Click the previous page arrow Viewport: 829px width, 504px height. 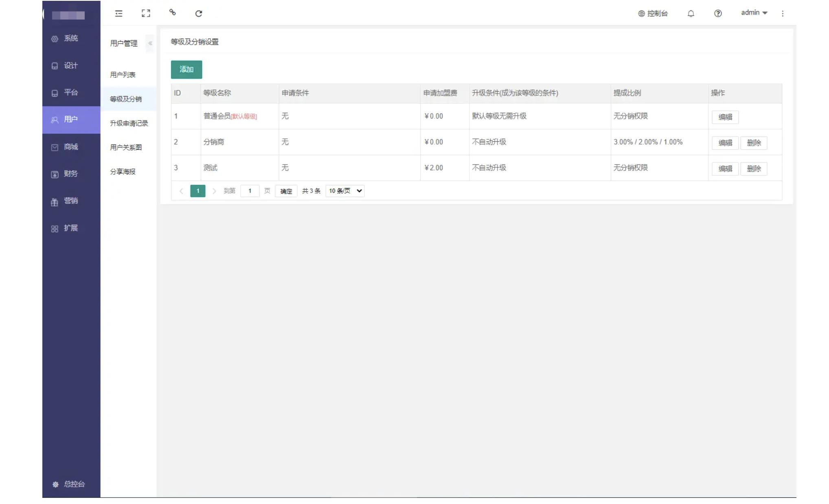tap(181, 191)
